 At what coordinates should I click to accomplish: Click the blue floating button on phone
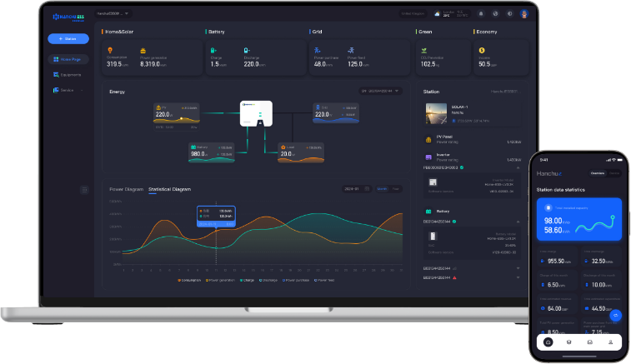615,315
